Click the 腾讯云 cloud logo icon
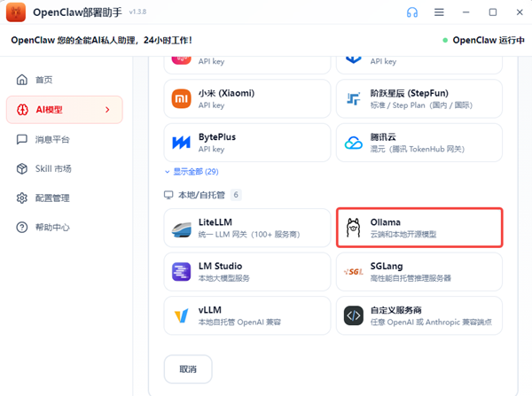This screenshot has width=532, height=396. [353, 143]
